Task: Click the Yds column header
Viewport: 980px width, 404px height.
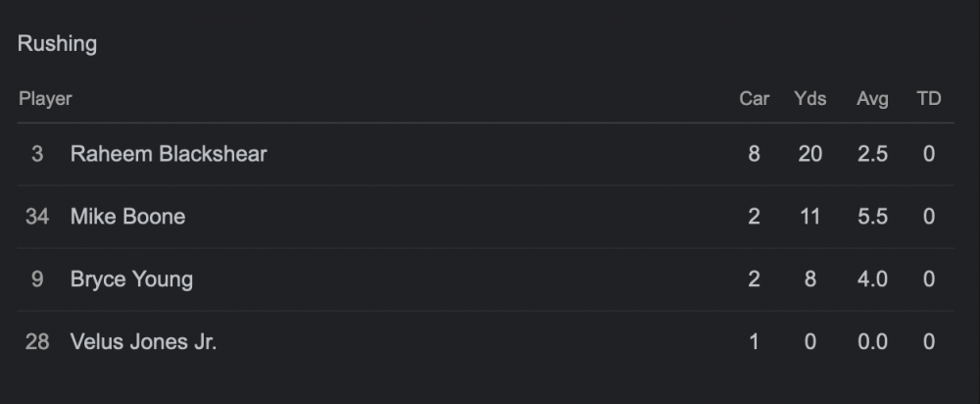Action: click(x=810, y=99)
